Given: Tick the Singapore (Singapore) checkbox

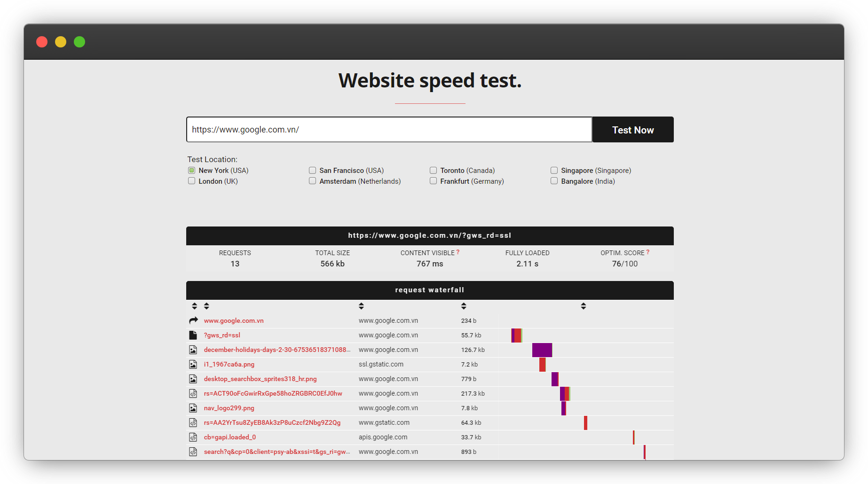Looking at the screenshot, I should coord(554,170).
